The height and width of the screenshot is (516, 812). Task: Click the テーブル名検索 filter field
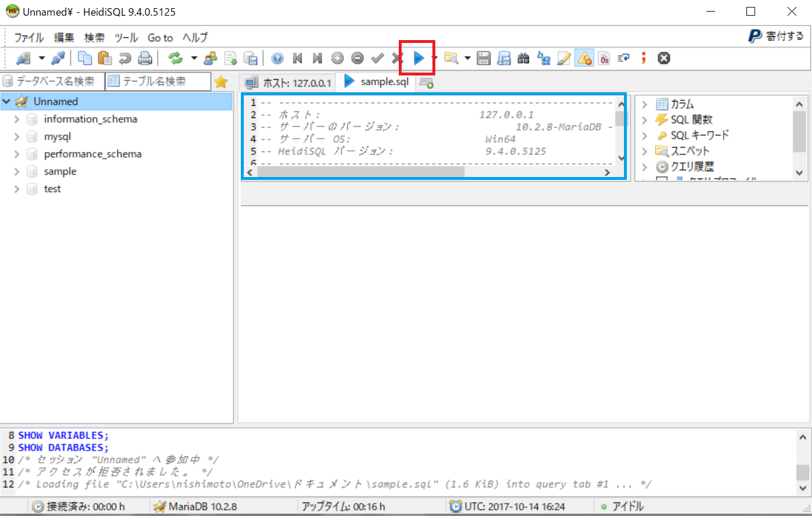point(158,81)
